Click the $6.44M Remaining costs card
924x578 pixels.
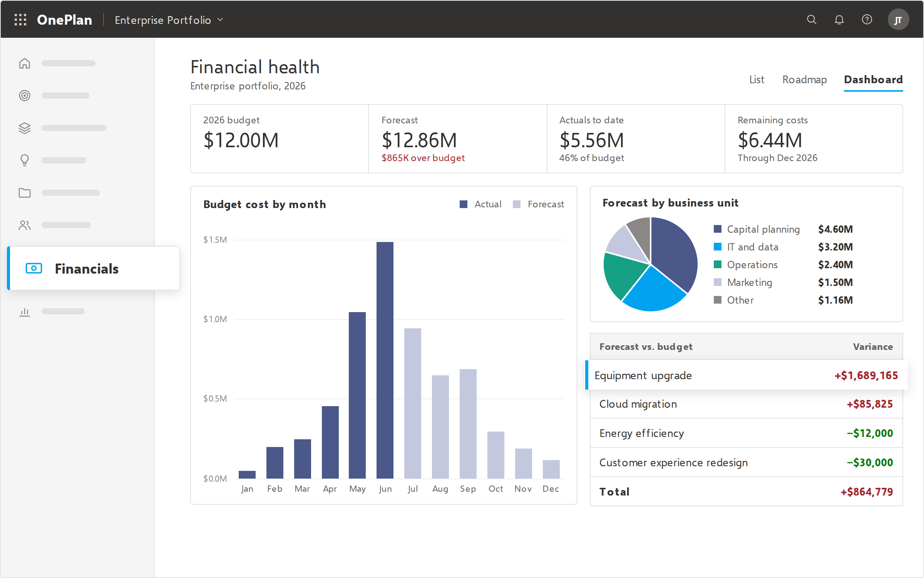tap(814, 139)
